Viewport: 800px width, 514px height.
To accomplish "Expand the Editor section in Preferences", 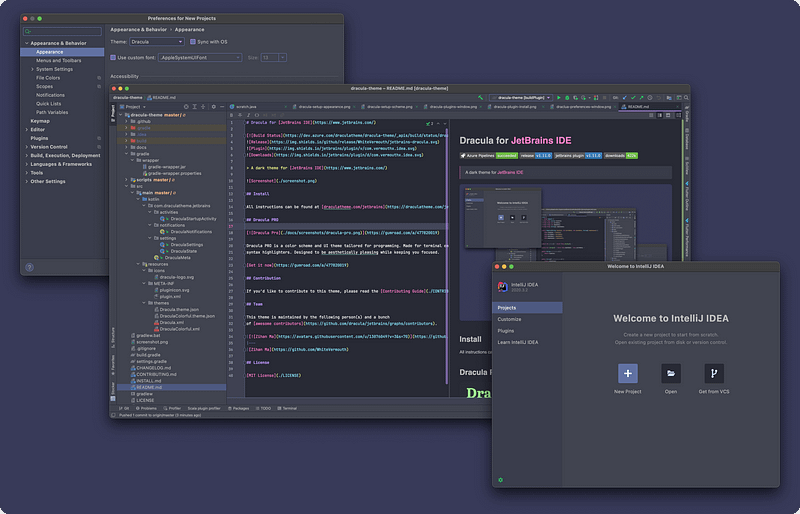I will coord(27,130).
